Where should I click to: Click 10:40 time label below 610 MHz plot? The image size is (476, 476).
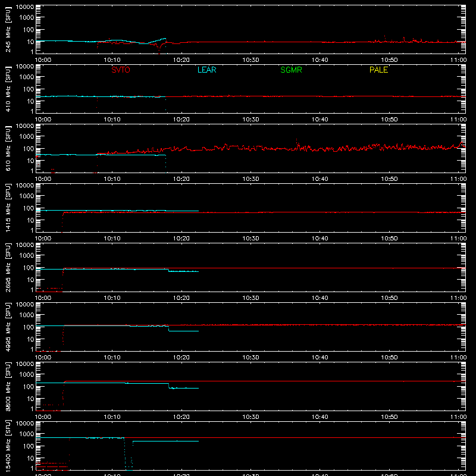(x=320, y=179)
